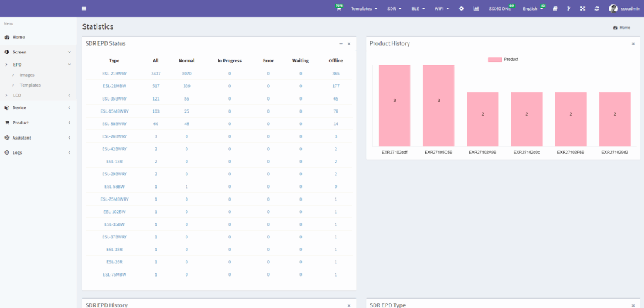Open the bar chart statistics icon
The image size is (644, 308).
[476, 9]
